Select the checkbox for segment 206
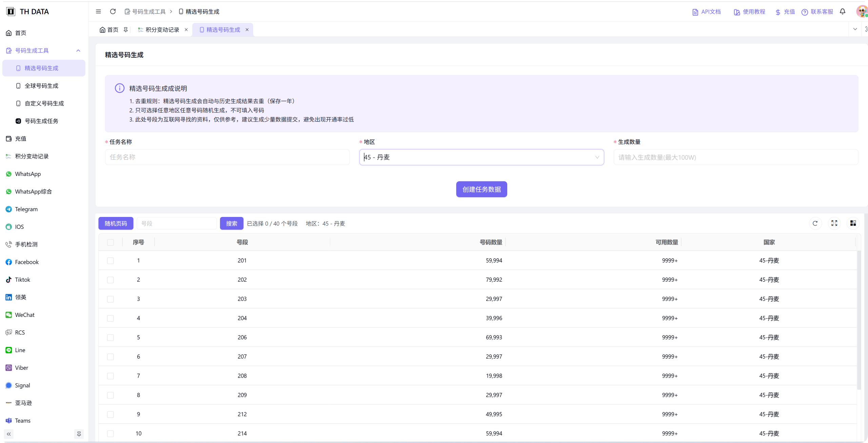 (110, 338)
